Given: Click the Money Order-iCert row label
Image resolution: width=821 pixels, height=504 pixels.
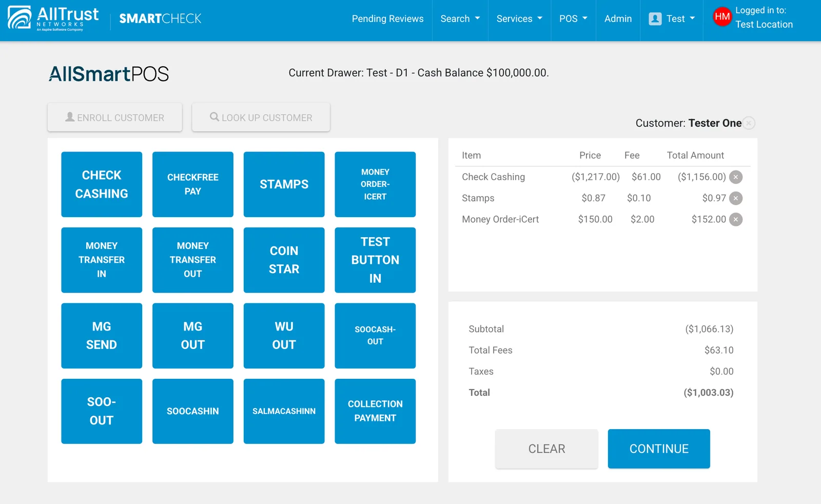Looking at the screenshot, I should point(500,220).
